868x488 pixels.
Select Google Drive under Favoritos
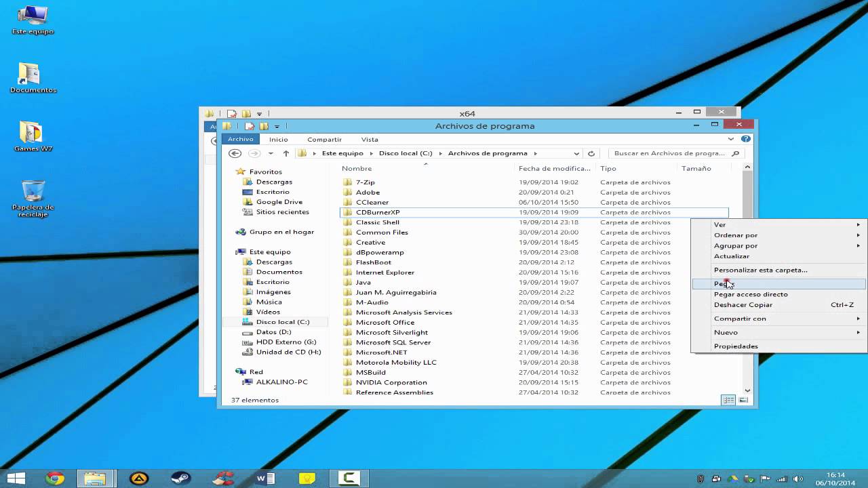279,202
